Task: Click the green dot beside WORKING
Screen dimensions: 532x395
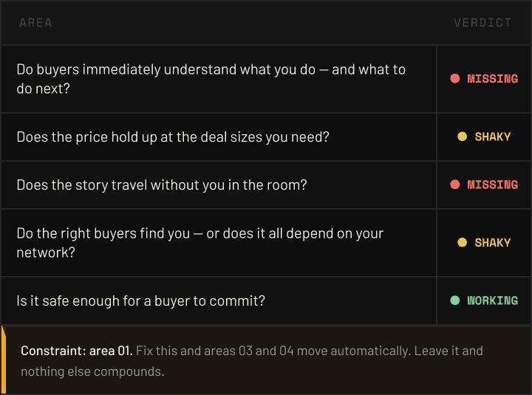Action: click(455, 300)
